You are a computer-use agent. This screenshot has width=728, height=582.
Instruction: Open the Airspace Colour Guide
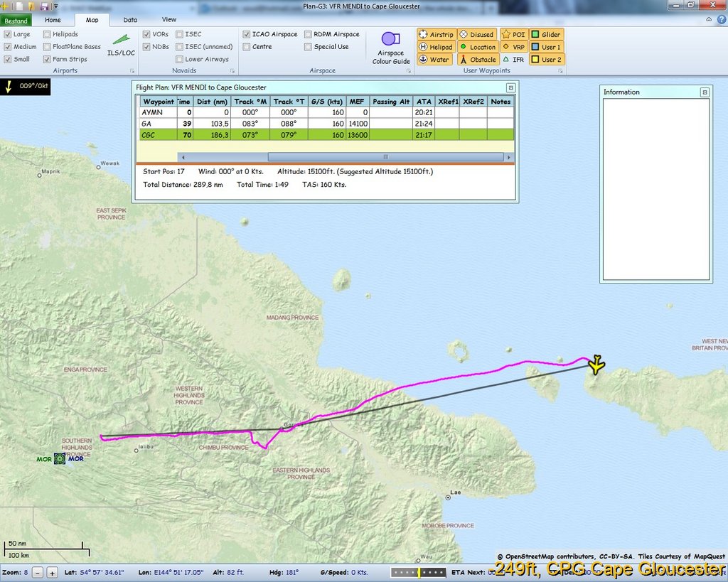click(390, 48)
